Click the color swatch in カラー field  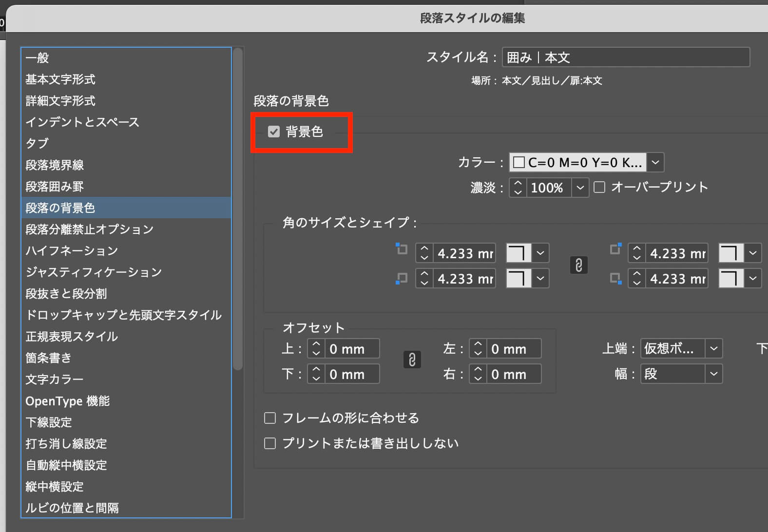519,162
